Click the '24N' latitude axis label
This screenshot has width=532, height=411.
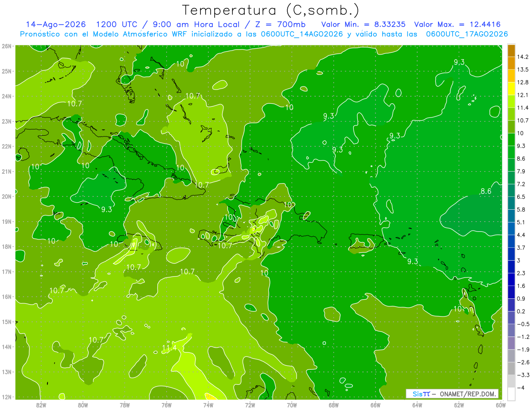tap(7, 96)
